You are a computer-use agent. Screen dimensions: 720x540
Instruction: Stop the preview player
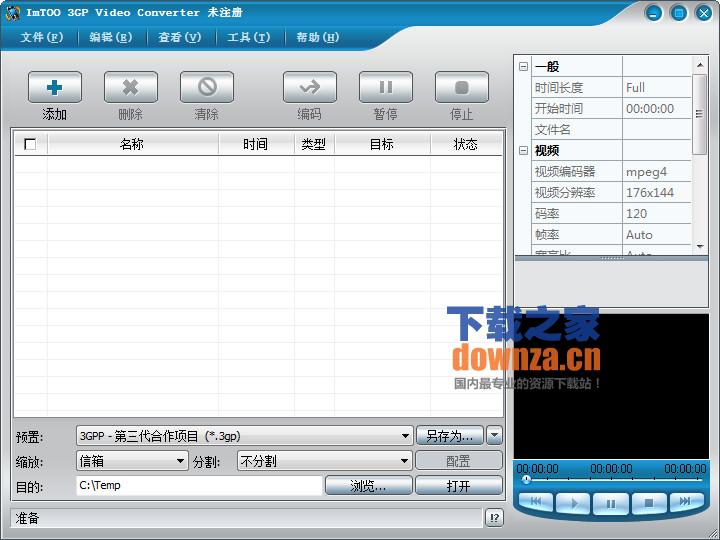649,504
